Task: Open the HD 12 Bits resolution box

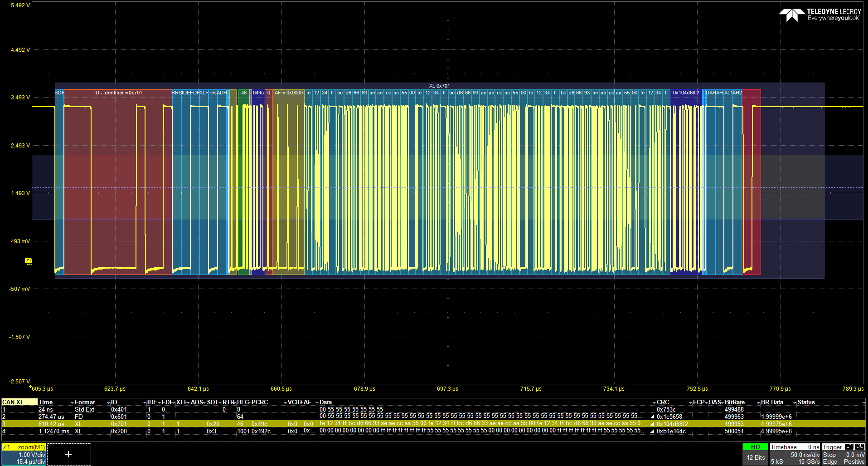Action: [x=756, y=454]
